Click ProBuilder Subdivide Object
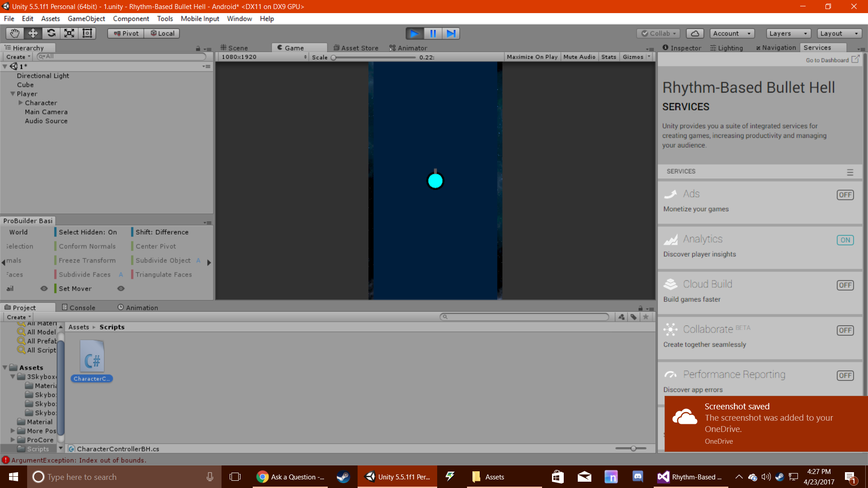This screenshot has height=488, width=868. 163,260
